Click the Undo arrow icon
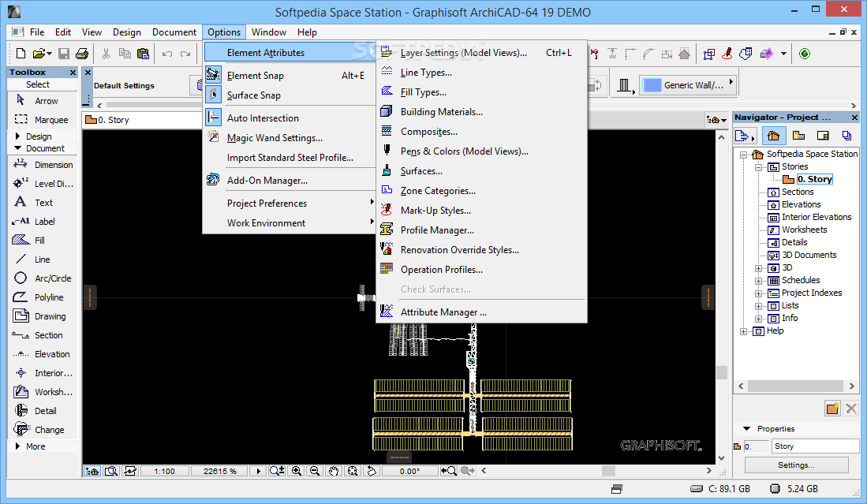The width and height of the screenshot is (867, 504). [x=167, y=54]
